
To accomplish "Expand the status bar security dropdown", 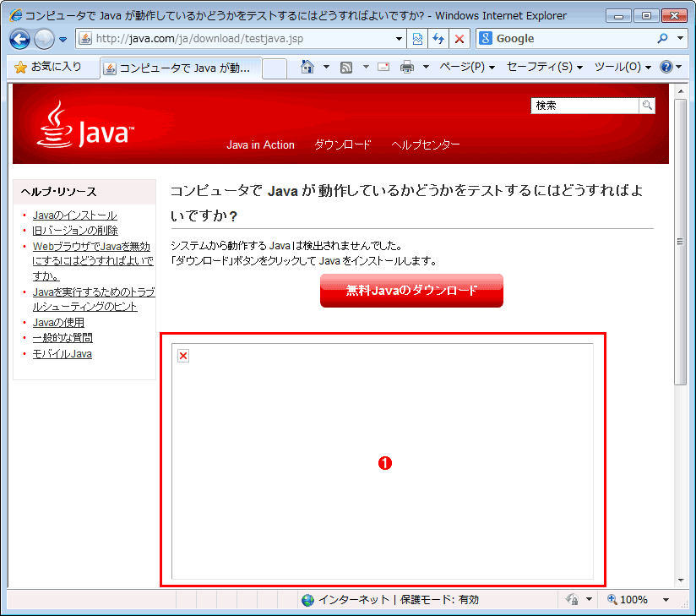I will pos(590,600).
